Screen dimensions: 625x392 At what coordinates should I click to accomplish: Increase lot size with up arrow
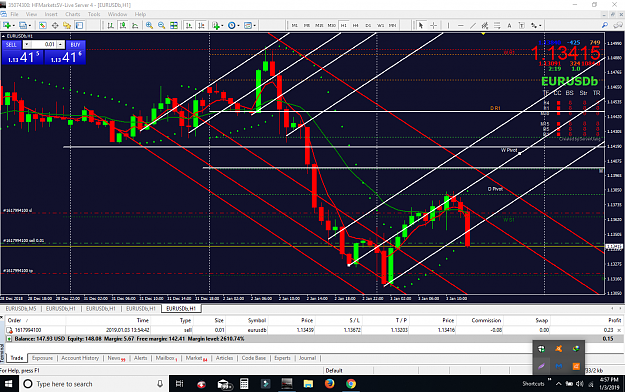60,44
